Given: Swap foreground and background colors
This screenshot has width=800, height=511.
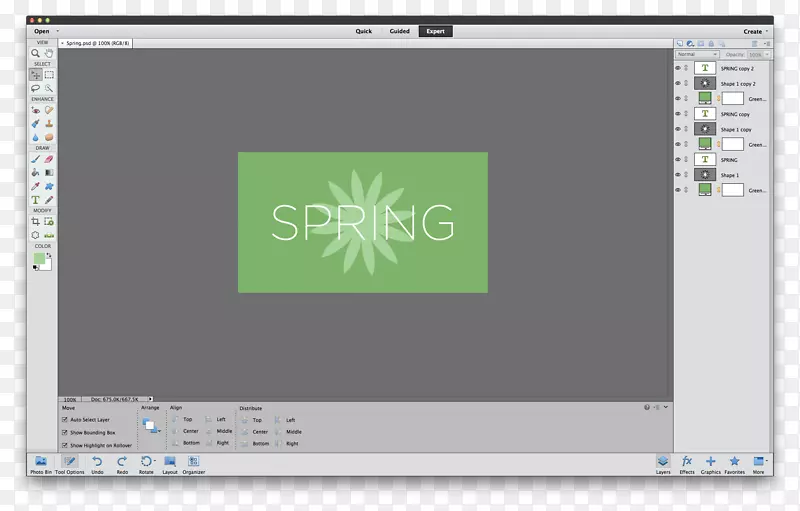Looking at the screenshot, I should point(48,256).
